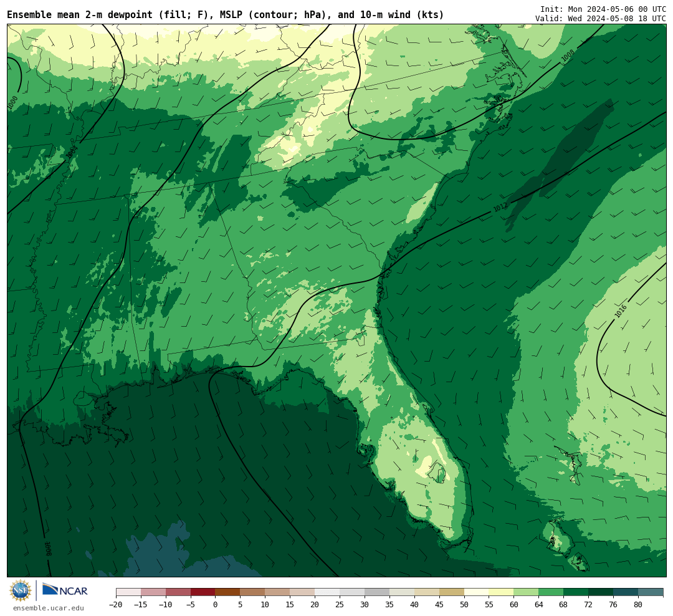The height and width of the screenshot is (616, 673).
Task: Click the 35 colorbar tick label
Action: click(389, 604)
